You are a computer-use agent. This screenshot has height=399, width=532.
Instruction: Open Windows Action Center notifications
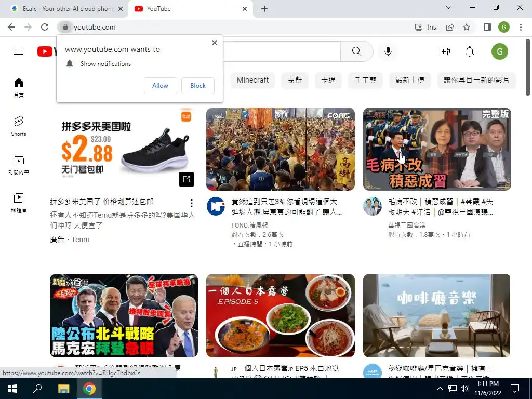[515, 389]
